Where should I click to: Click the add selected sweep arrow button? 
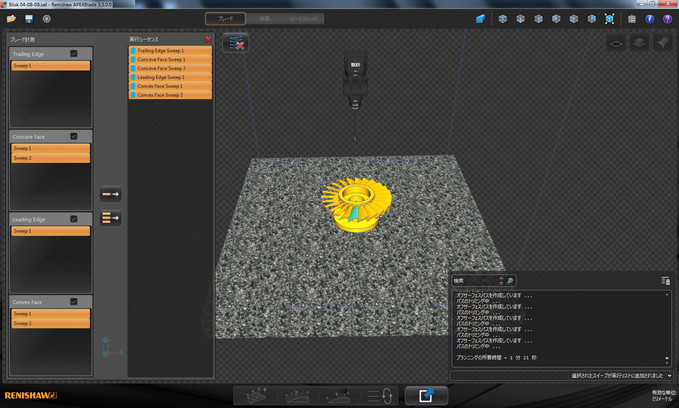coord(111,195)
